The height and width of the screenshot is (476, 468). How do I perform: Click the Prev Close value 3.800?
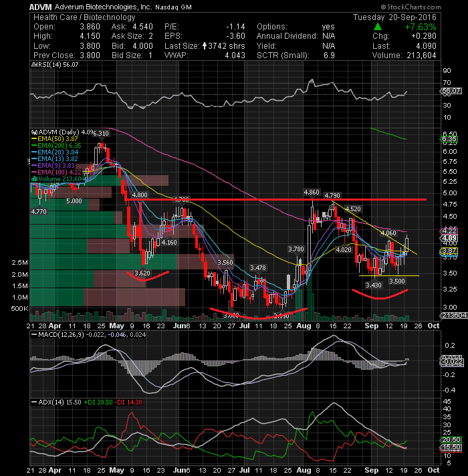(x=90, y=55)
